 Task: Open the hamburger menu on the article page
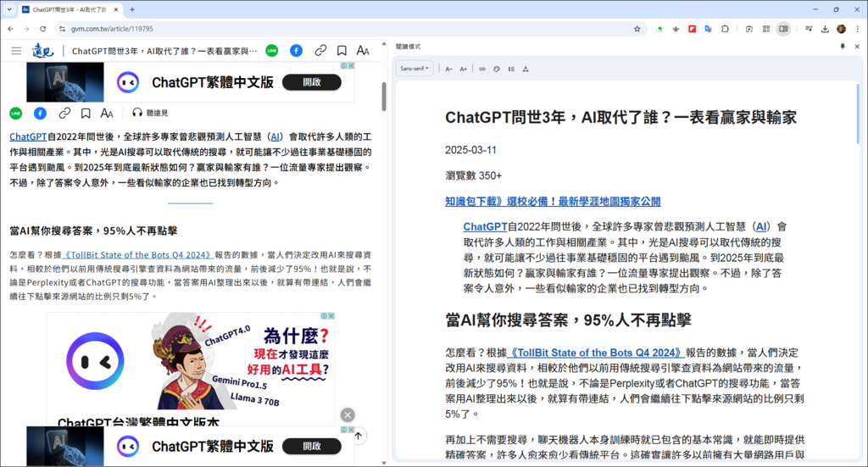(x=16, y=51)
